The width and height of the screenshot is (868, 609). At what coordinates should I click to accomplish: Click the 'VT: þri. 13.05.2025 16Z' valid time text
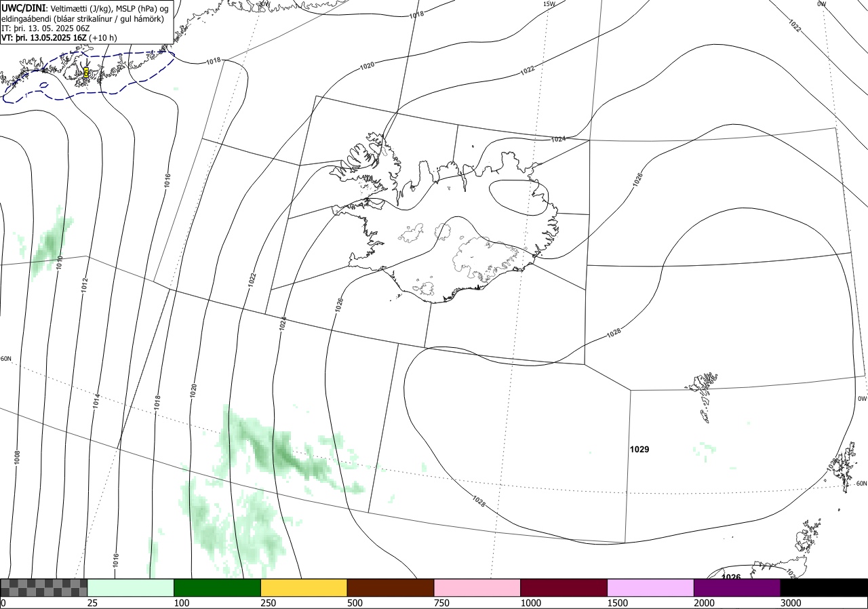(x=44, y=38)
